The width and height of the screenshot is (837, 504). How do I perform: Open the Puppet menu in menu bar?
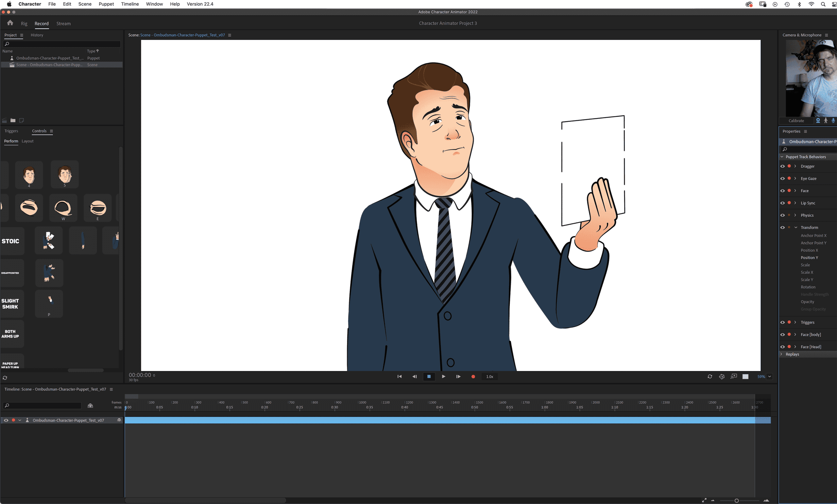[x=106, y=4]
